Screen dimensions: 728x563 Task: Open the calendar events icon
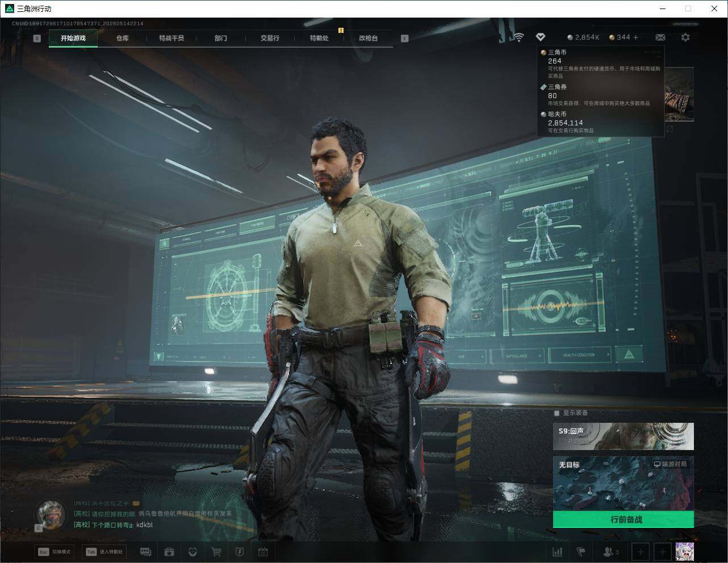point(262,552)
